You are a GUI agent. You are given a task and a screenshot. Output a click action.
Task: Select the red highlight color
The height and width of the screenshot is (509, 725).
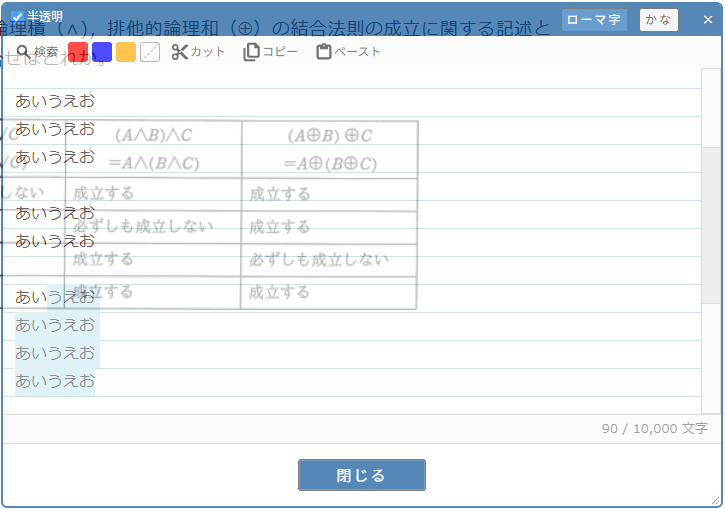[78, 52]
